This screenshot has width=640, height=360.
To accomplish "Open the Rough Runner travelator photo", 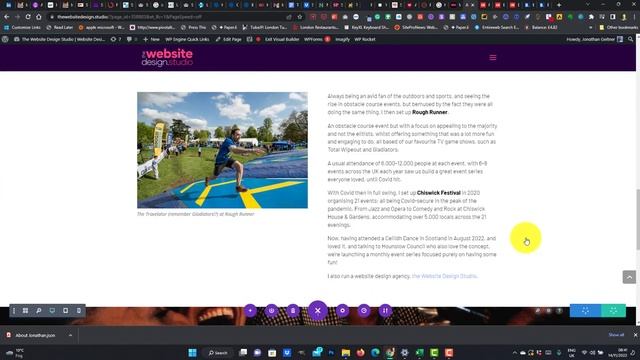I will coord(222,150).
